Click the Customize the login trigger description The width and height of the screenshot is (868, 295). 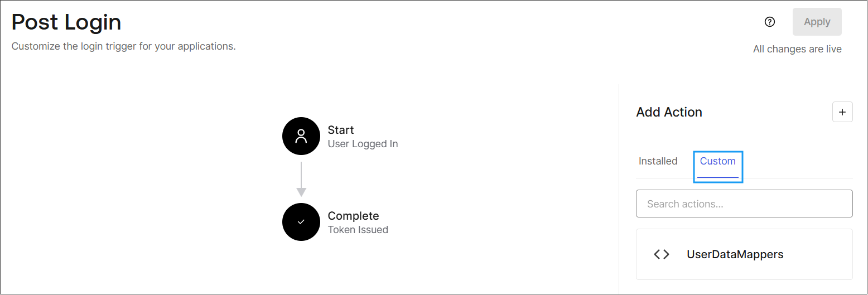click(x=124, y=46)
